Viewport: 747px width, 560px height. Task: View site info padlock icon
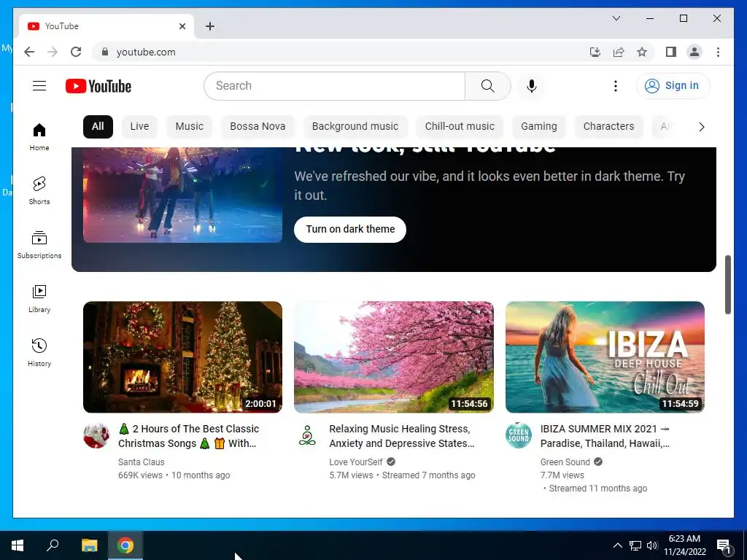pyautogui.click(x=105, y=52)
